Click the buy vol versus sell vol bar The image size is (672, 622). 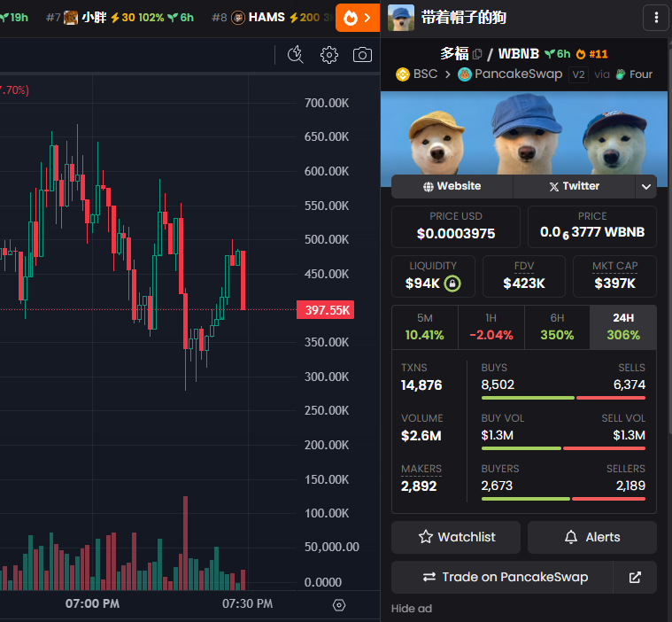tap(563, 448)
